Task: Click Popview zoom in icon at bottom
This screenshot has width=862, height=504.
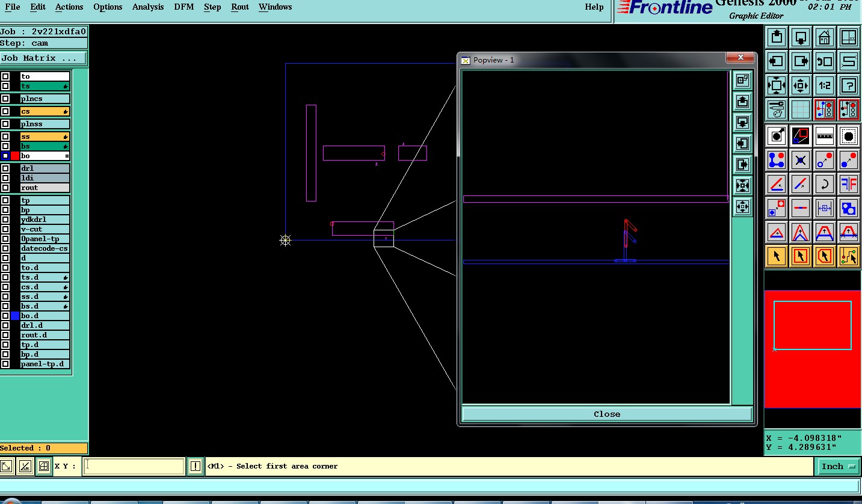Action: point(742,207)
